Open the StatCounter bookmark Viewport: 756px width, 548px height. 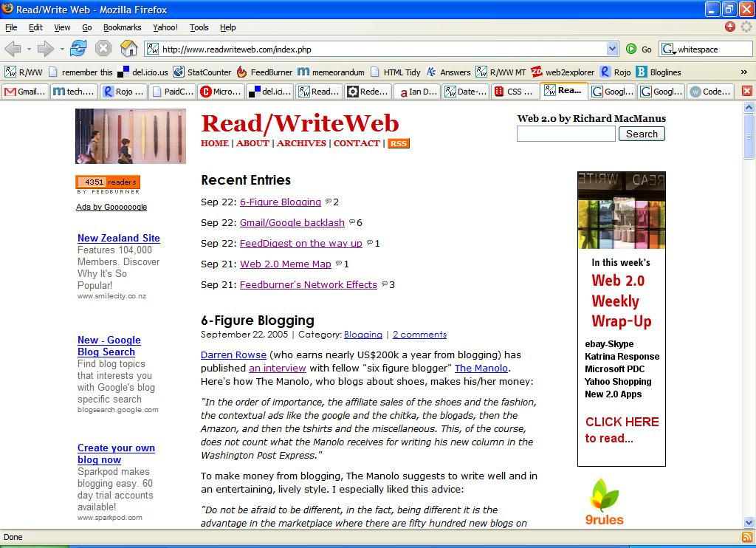tap(202, 72)
